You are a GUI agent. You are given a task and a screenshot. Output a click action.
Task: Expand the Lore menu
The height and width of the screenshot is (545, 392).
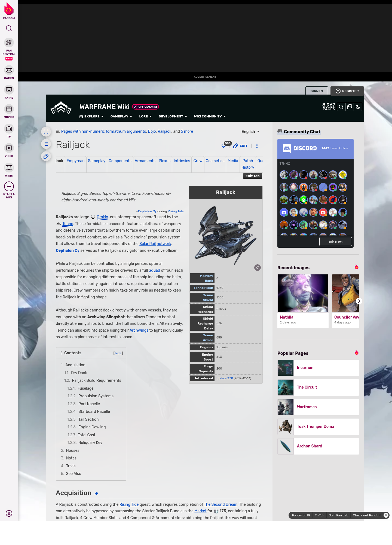[x=145, y=116]
